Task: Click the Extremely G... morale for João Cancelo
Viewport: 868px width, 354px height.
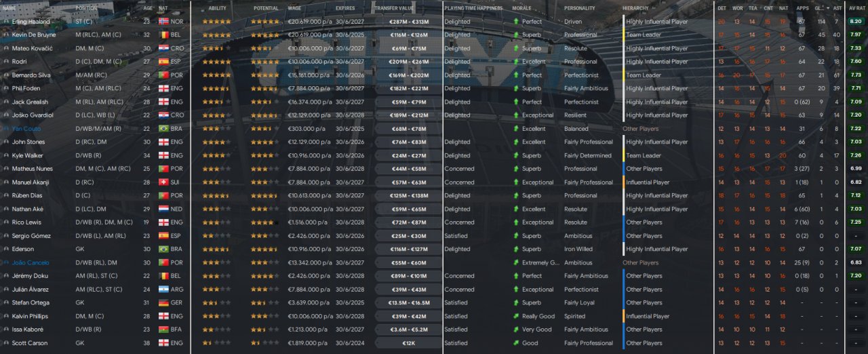Action: click(x=541, y=262)
